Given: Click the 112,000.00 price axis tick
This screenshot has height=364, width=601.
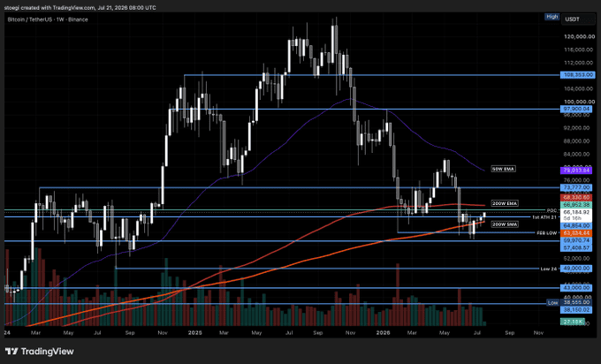Looking at the screenshot, I should pyautogui.click(x=579, y=63).
